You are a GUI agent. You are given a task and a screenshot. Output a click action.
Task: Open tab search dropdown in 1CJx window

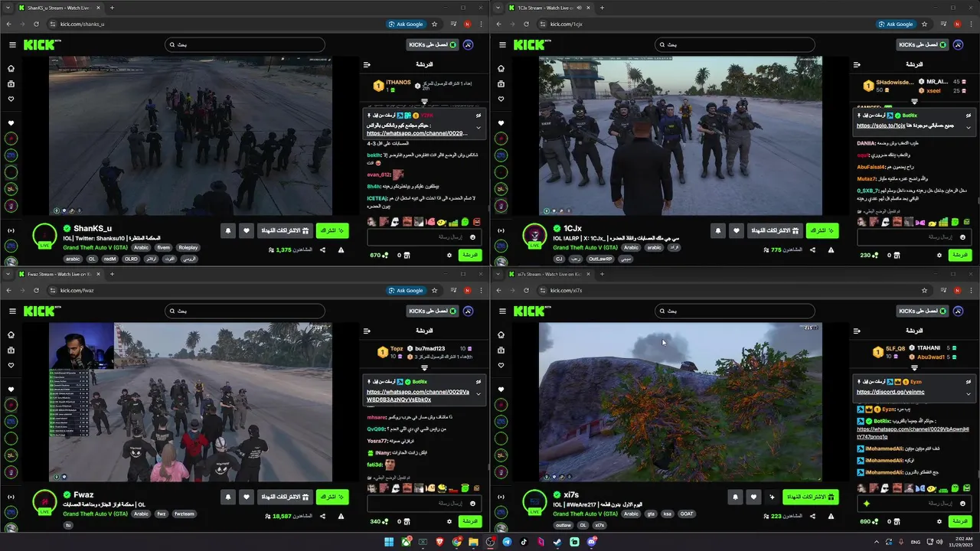[499, 8]
